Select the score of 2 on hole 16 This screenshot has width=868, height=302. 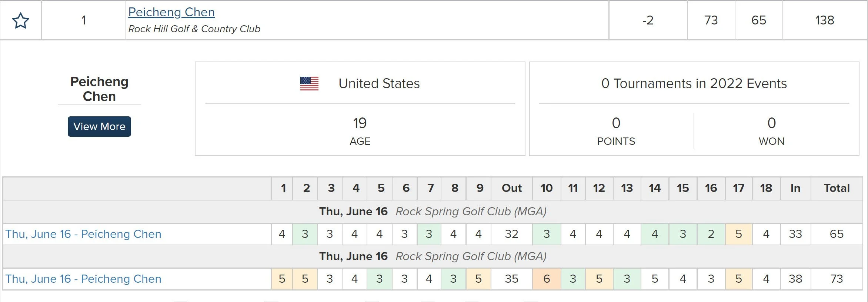coord(711,234)
